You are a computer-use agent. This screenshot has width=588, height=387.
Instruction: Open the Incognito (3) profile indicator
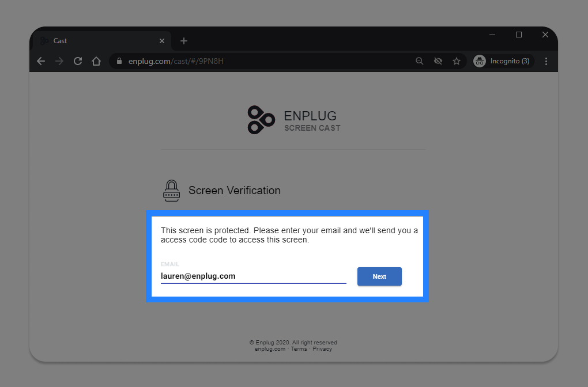pos(503,61)
